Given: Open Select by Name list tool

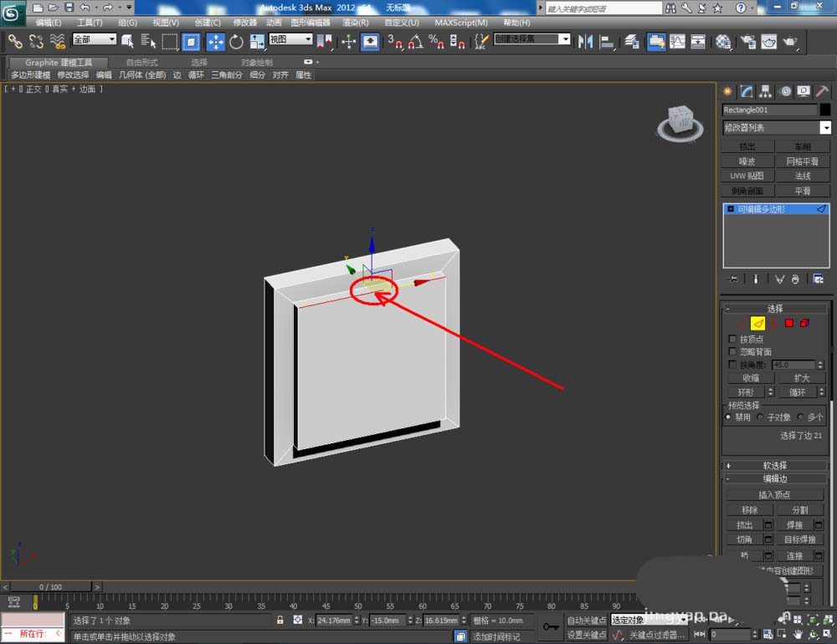Looking at the screenshot, I should pos(148,42).
